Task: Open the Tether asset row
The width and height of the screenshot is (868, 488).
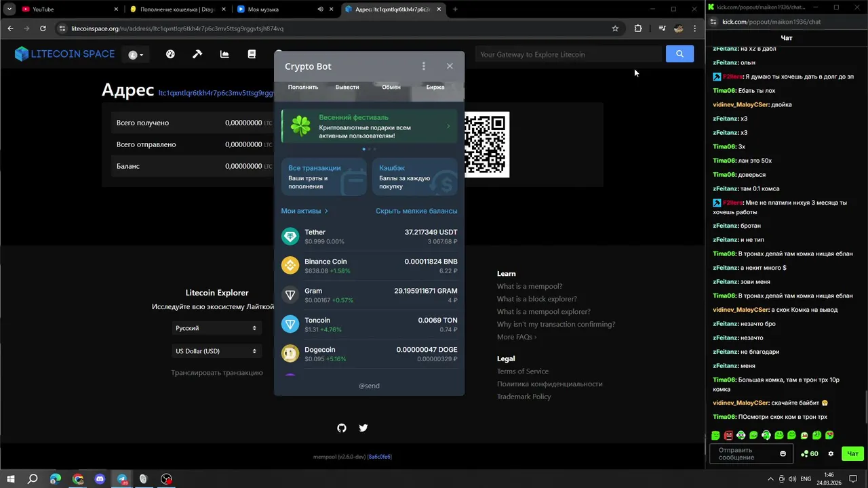Action: point(369,237)
